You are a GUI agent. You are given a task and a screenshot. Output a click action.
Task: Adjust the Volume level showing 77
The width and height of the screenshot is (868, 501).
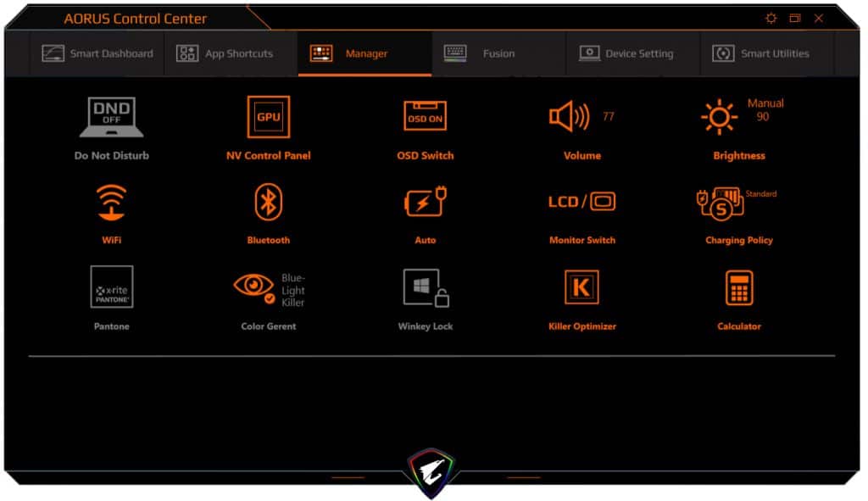tap(571, 116)
